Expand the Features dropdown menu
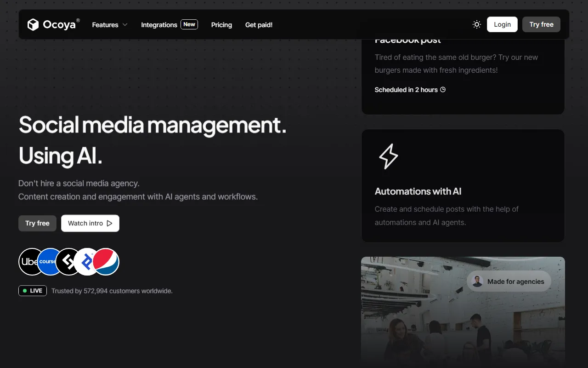588x368 pixels. coord(109,25)
